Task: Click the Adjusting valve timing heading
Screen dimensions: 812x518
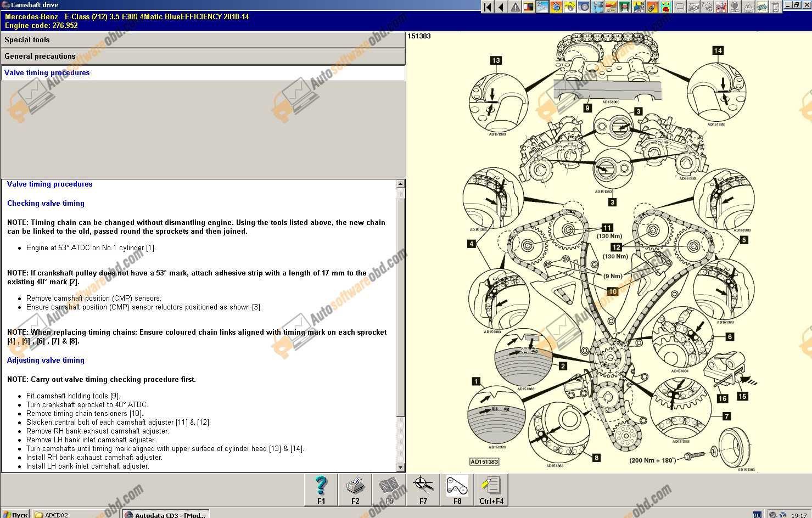Action: coord(46,360)
